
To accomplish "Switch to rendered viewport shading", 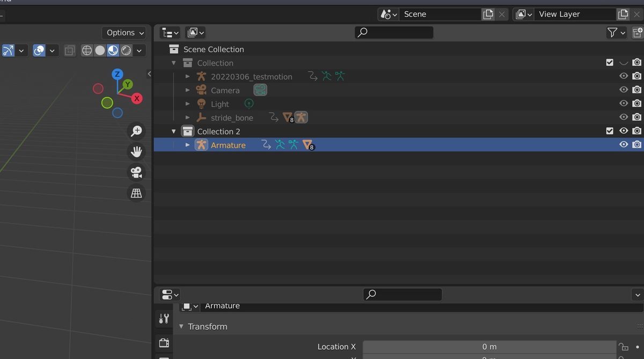I will [x=126, y=50].
